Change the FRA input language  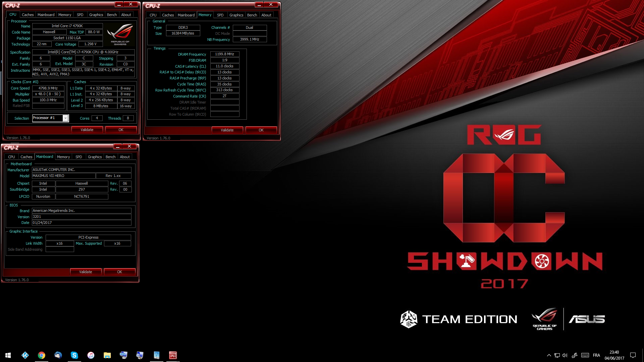pyautogui.click(x=596, y=355)
